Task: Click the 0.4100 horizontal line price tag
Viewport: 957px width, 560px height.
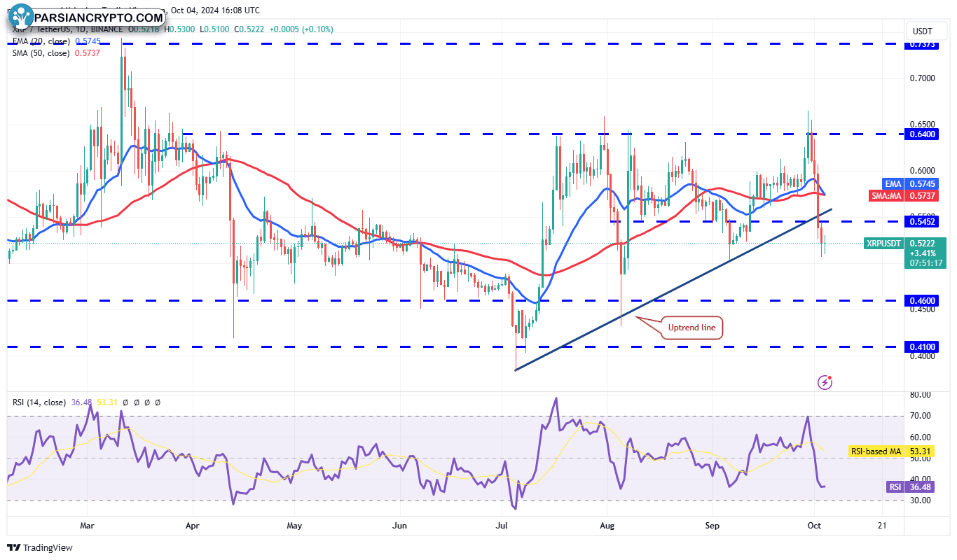Action: point(923,346)
